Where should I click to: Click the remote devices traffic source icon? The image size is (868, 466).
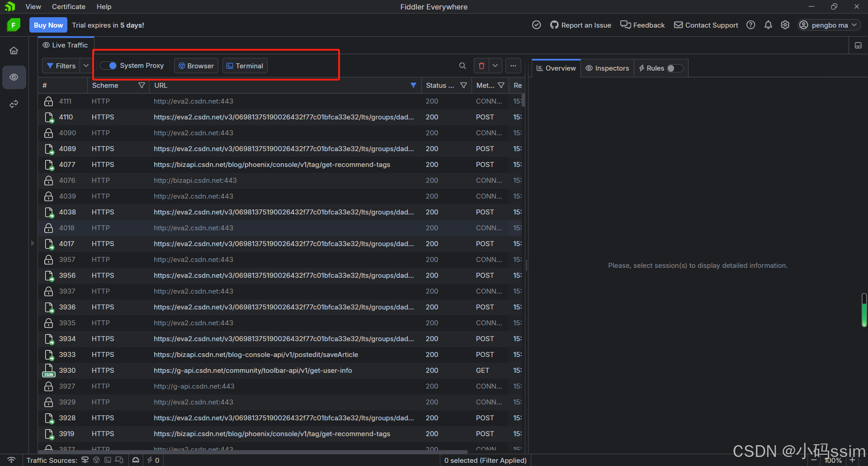(119, 460)
